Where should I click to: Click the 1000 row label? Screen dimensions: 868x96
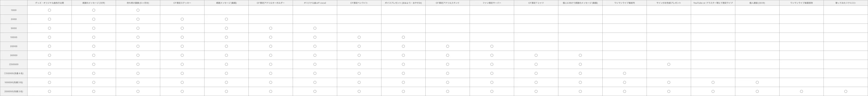pyautogui.click(x=14, y=10)
